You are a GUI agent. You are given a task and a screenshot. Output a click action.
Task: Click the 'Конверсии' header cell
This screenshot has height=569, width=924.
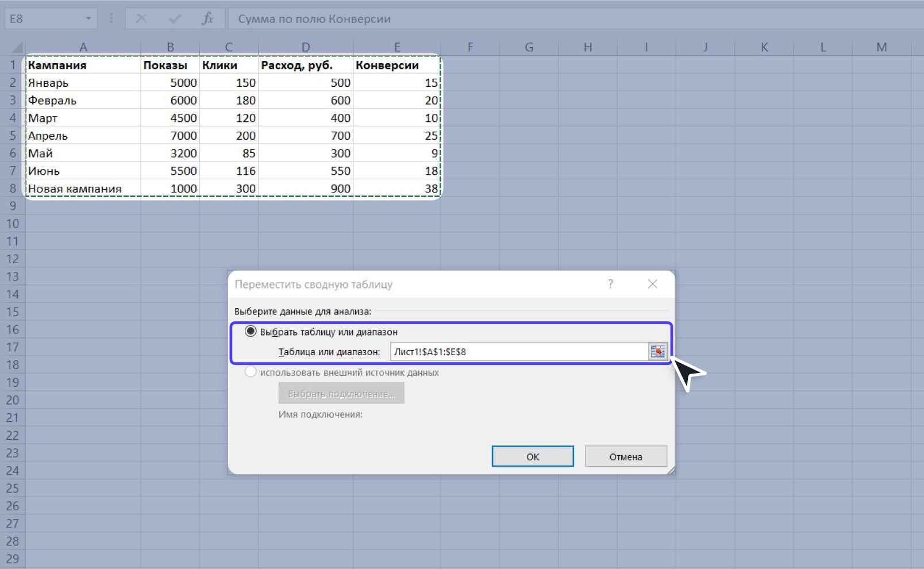pos(397,65)
